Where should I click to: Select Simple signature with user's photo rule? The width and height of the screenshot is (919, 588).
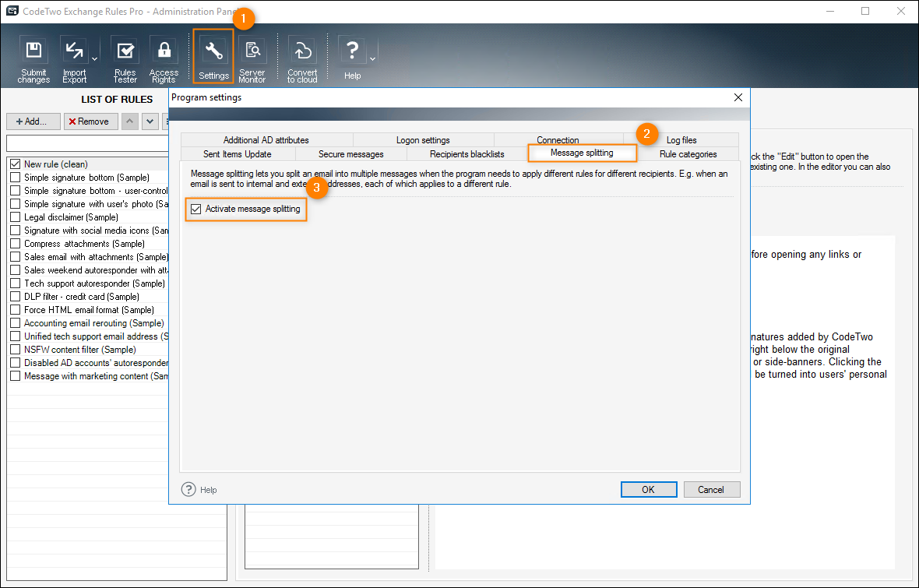tap(96, 204)
